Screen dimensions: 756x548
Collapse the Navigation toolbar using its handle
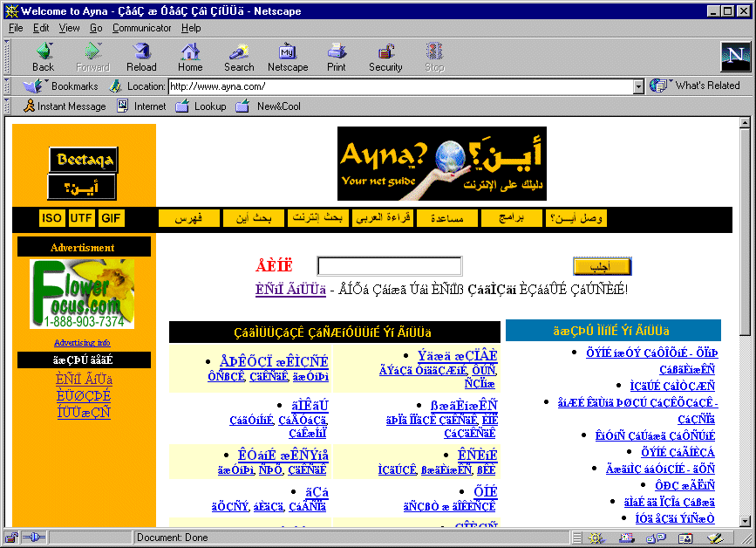coord(7,57)
